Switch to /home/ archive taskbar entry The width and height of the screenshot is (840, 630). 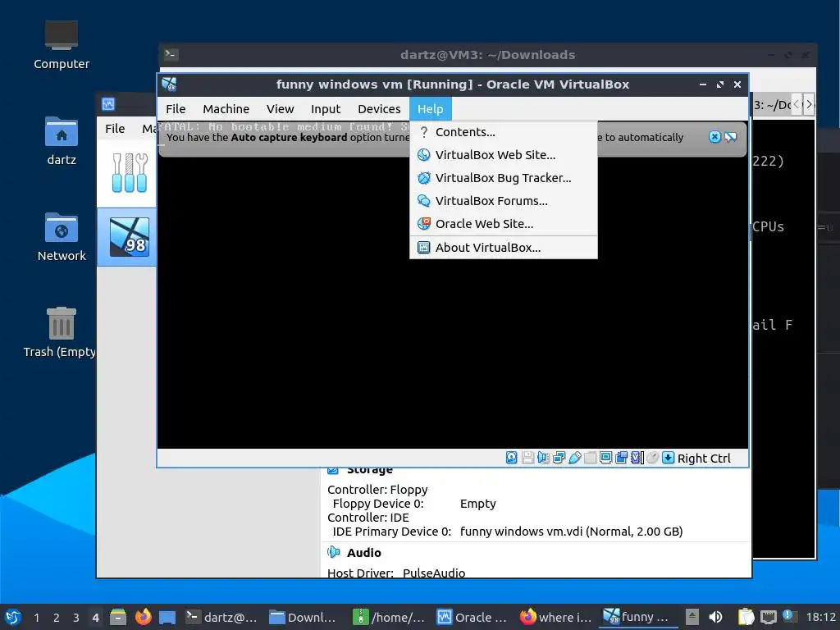(x=389, y=617)
